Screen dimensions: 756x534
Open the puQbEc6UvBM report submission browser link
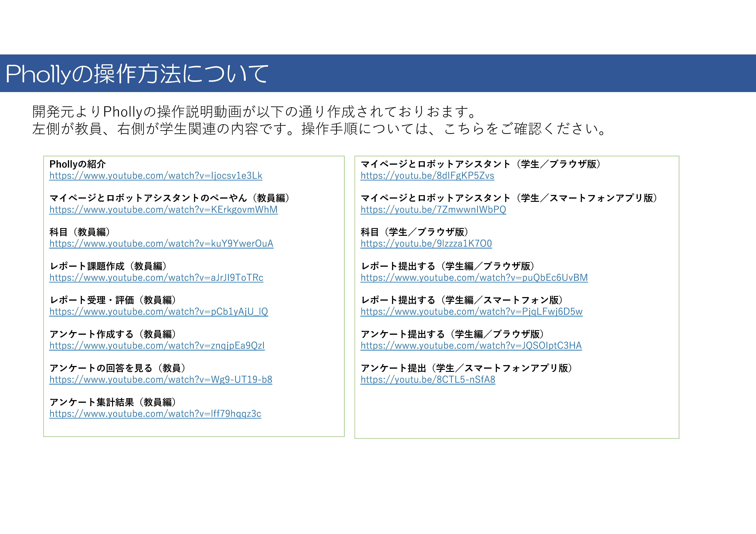(x=474, y=278)
